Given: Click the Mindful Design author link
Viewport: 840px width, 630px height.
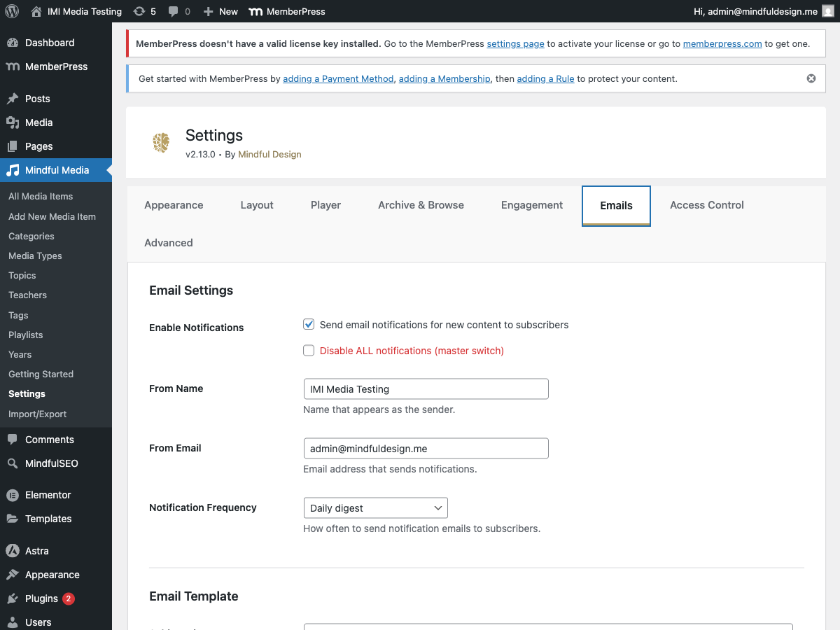Looking at the screenshot, I should pos(269,154).
